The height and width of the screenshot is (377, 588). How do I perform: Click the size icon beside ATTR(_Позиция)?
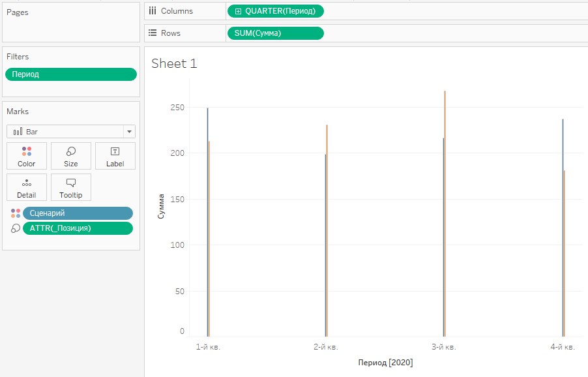point(16,228)
